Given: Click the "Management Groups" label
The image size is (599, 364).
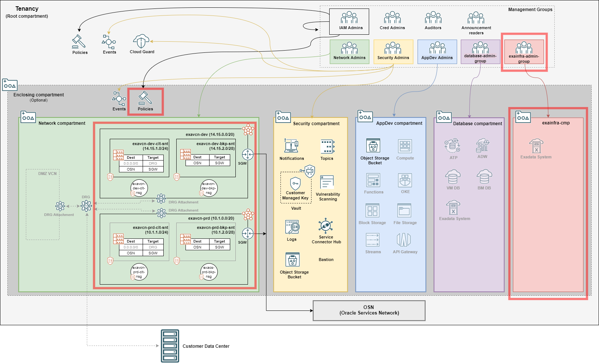Looking at the screenshot, I should point(530,10).
